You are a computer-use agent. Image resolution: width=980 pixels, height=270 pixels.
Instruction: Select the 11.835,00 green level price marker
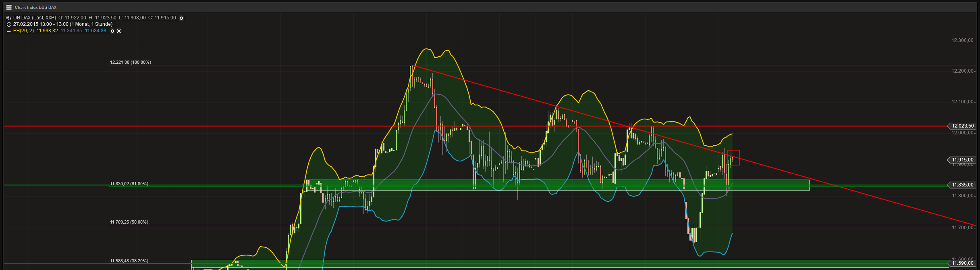(962, 185)
